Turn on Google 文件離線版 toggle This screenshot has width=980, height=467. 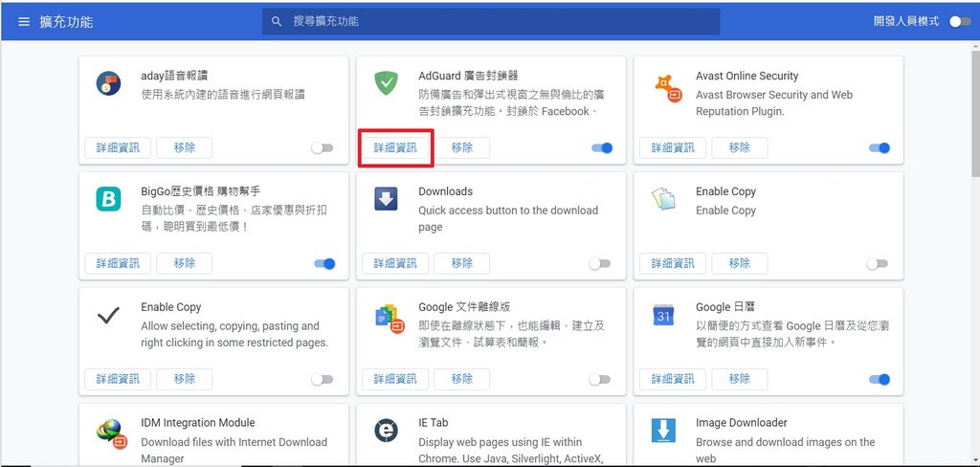click(x=599, y=380)
